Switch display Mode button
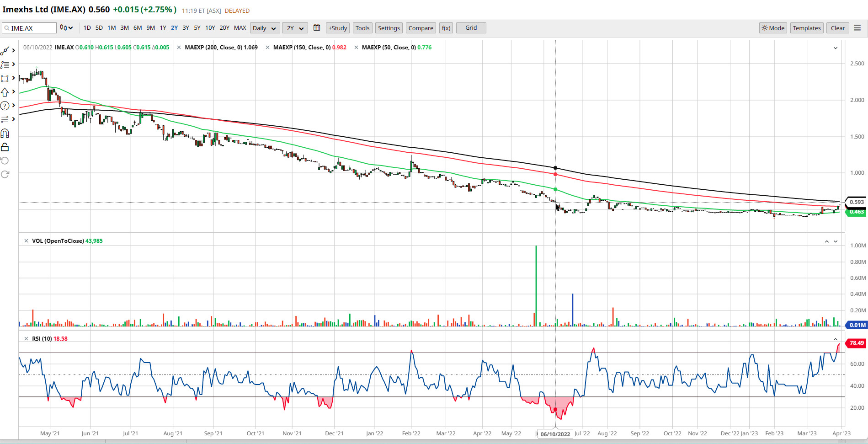868x444 pixels. [x=773, y=28]
